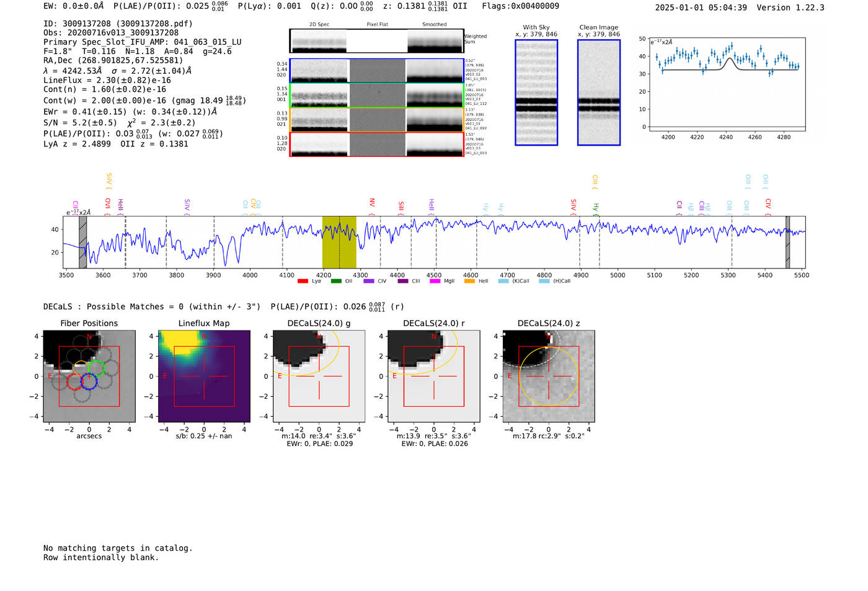Click the Primary Spec_Slot_IFU_AMP value line
Image resolution: width=868 pixels, height=591 pixels.
click(x=143, y=42)
